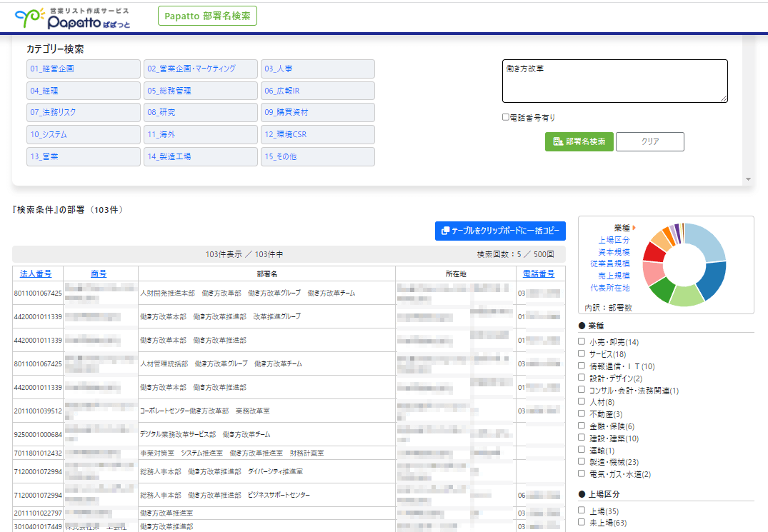Check the コンサル・会計・法務関連(1) filter
The height and width of the screenshot is (532, 768).
click(x=582, y=390)
